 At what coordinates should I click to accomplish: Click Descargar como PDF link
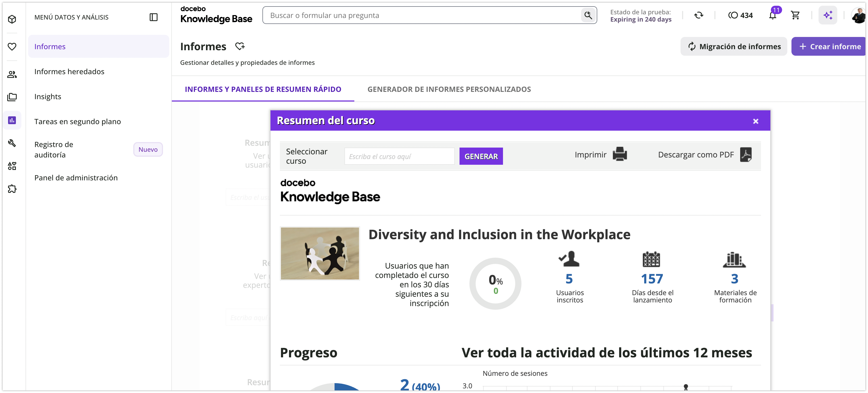tap(696, 155)
